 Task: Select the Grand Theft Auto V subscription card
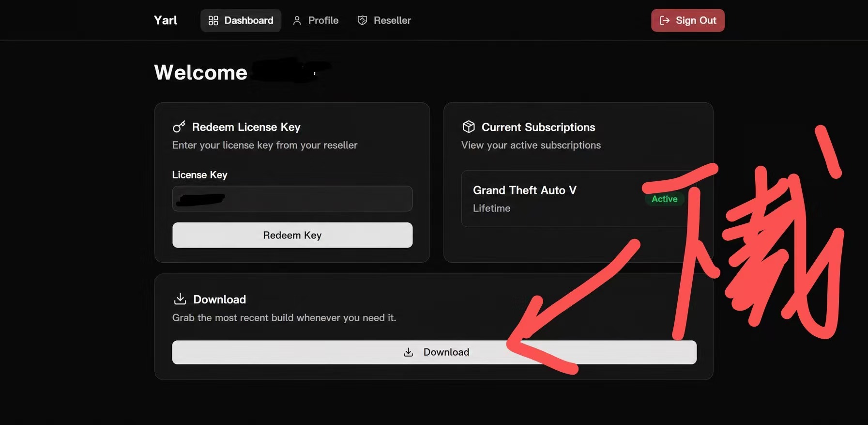tap(579, 199)
